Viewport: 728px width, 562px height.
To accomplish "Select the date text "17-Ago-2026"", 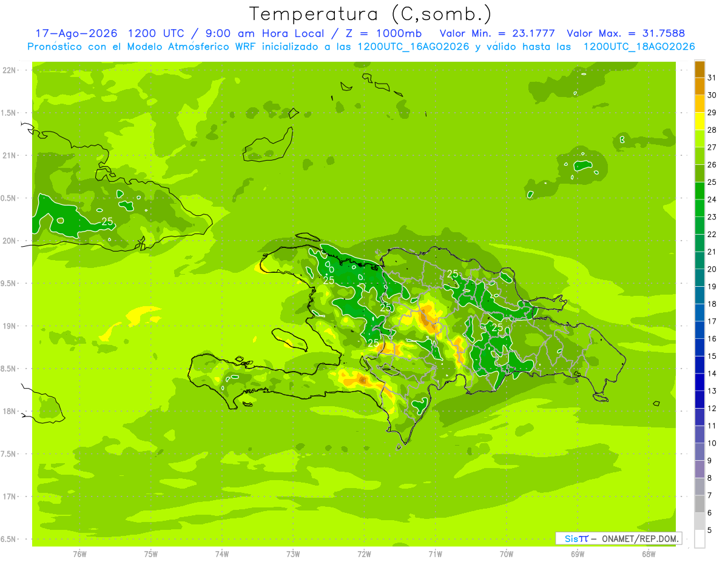I will click(76, 33).
